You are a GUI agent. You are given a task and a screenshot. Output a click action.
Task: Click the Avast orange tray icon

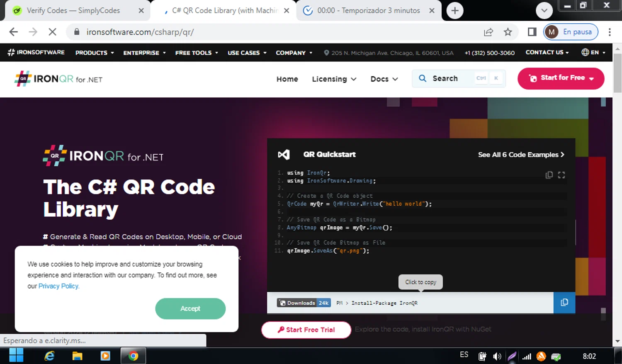[541, 356]
